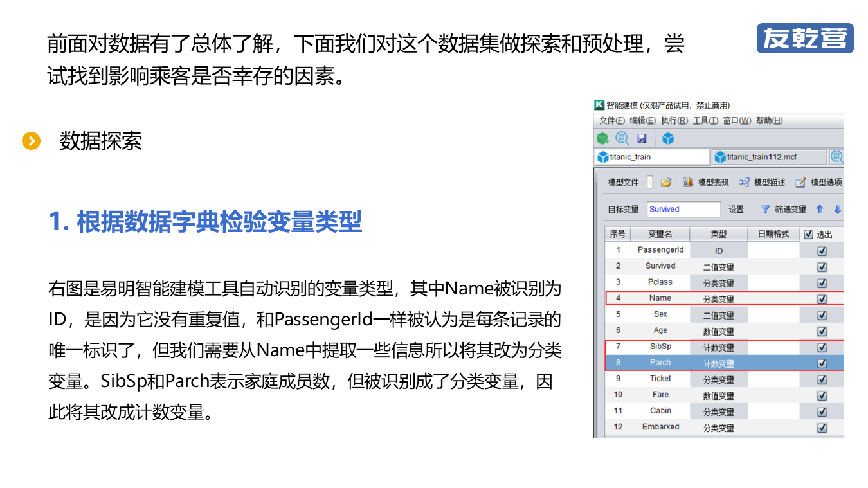Viewport: 868px width, 488px height.
Task: Uncheck the Sex row checkbox
Action: [822, 316]
